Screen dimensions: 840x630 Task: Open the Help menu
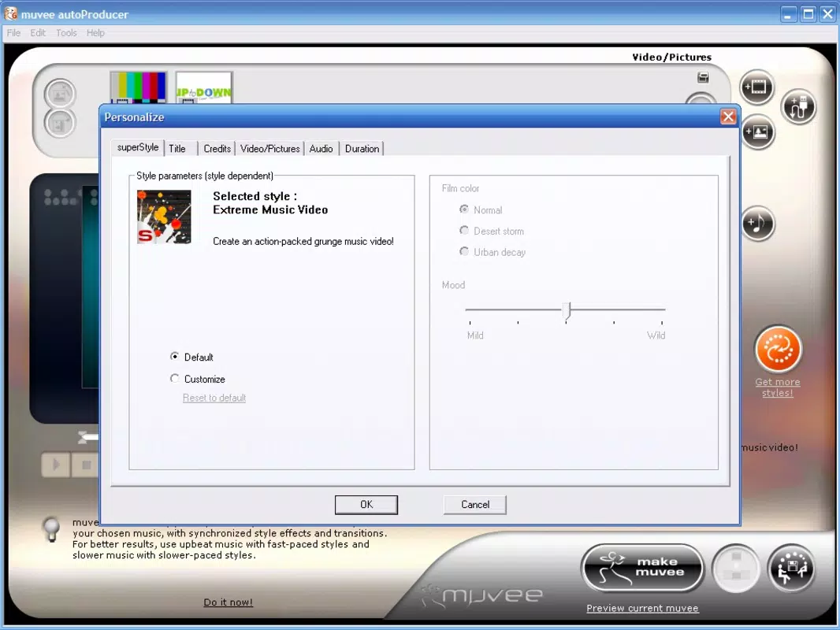point(95,33)
